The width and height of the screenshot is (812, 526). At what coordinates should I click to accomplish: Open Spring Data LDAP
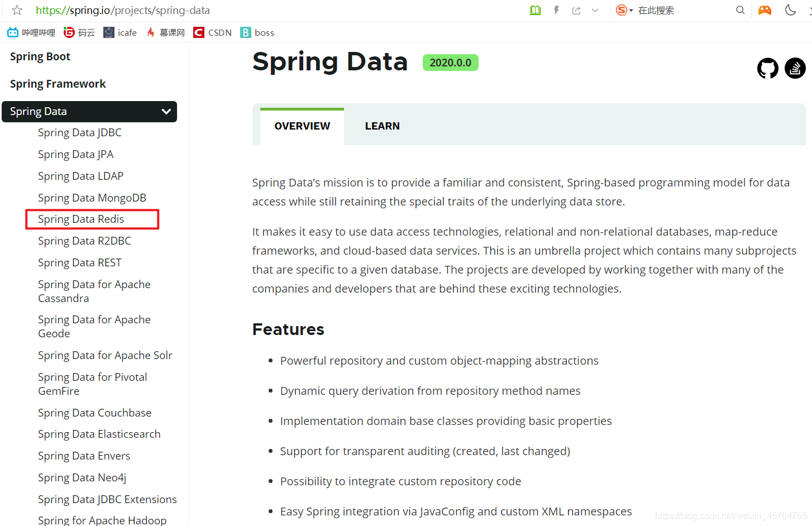pos(81,176)
